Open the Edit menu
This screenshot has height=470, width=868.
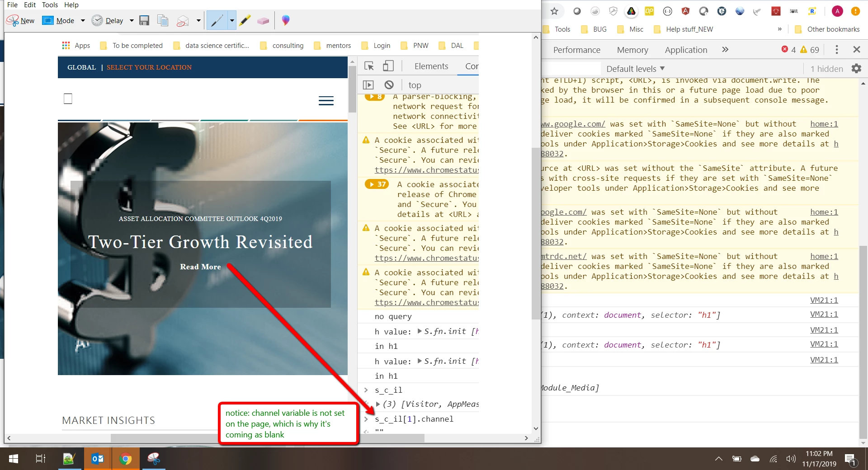tap(30, 5)
